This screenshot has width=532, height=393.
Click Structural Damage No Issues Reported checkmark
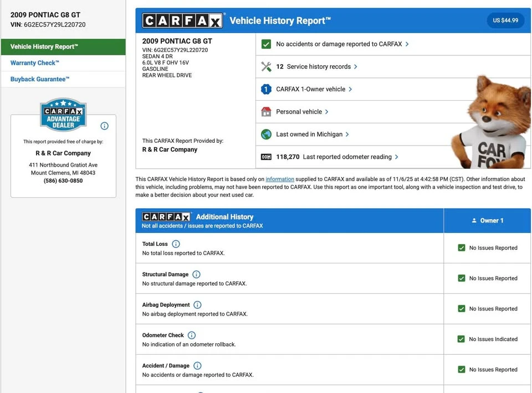click(x=462, y=278)
